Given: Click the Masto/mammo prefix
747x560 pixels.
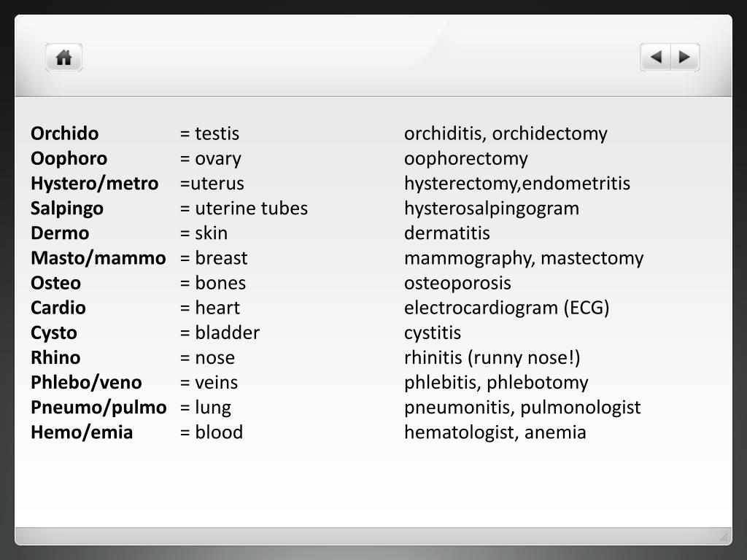Looking at the screenshot, I should pos(98,258).
